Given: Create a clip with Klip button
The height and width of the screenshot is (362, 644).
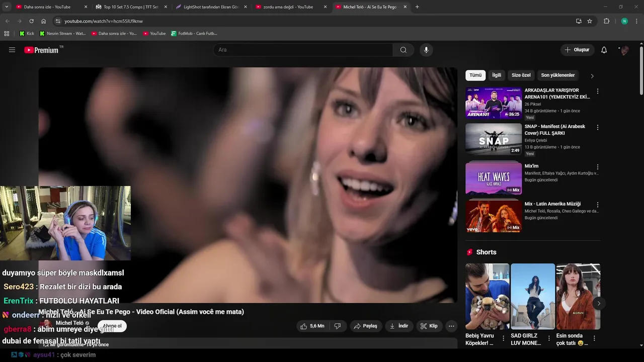Looking at the screenshot, I should [x=429, y=326].
